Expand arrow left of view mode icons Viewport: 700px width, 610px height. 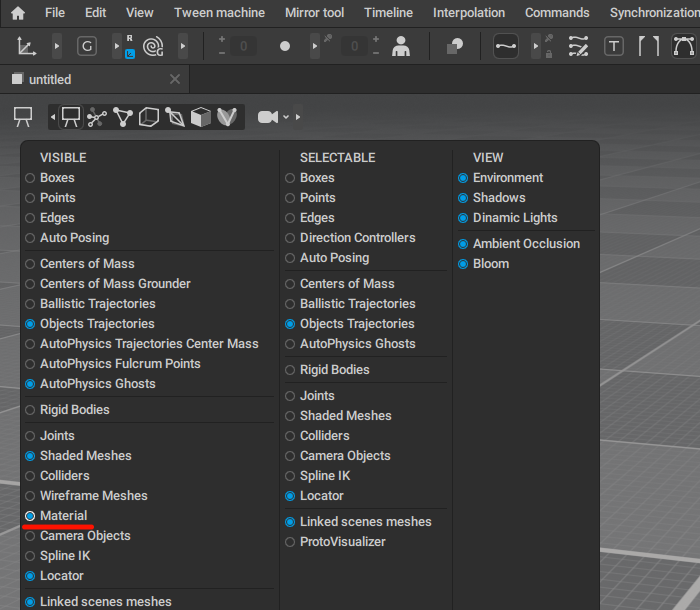(x=52, y=117)
